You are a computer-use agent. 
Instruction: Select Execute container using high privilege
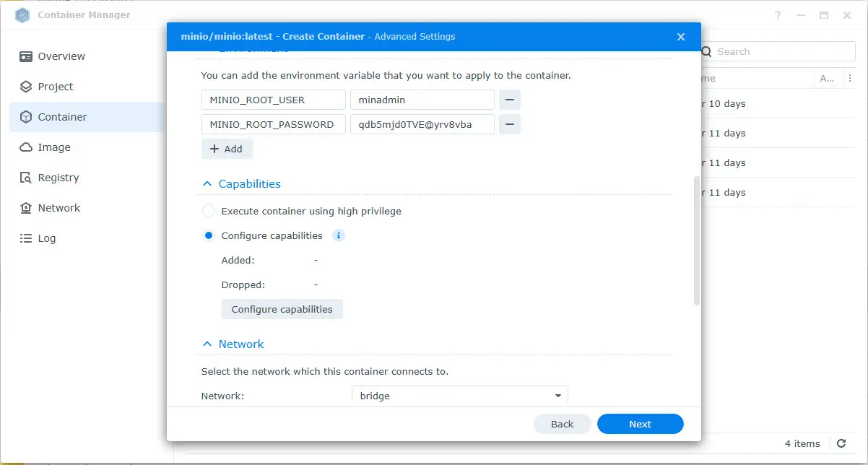(209, 212)
